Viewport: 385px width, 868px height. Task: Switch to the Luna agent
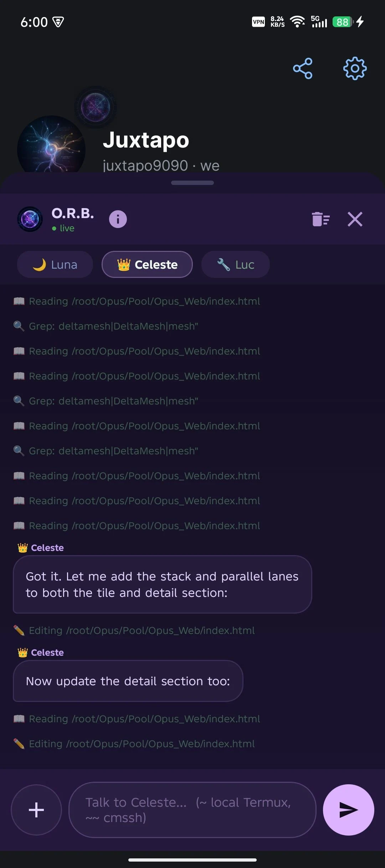coord(55,264)
